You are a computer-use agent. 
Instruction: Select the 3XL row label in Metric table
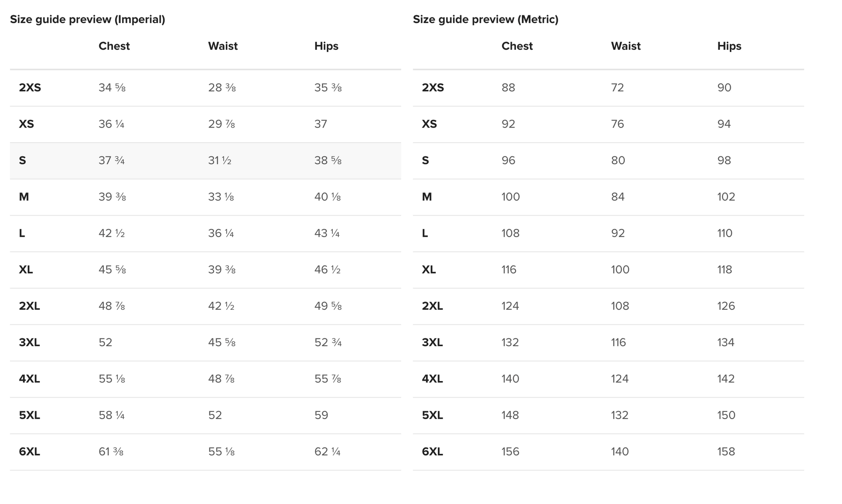click(x=432, y=343)
